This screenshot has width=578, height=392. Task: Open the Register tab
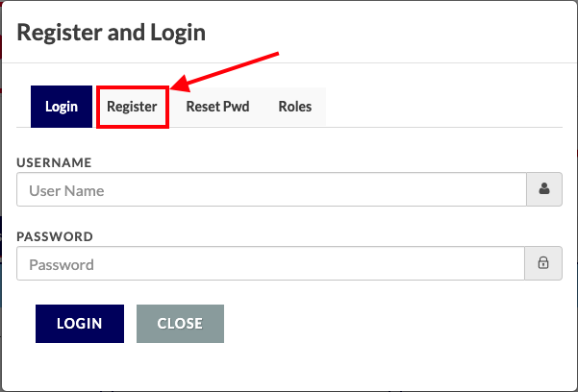132,107
